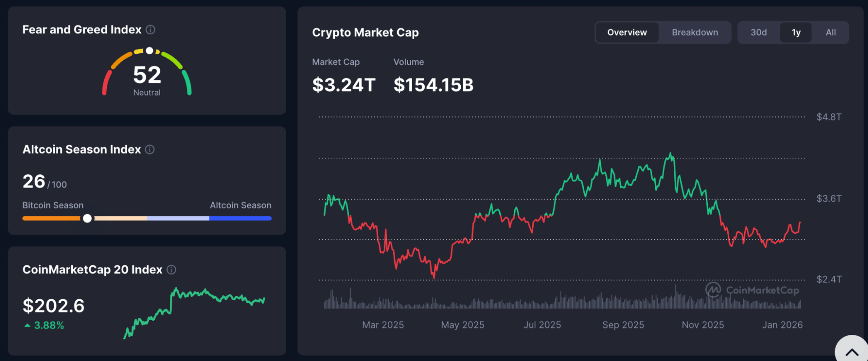Open the Fear and Greed Index title link
Viewport: 868px width, 361px height.
pyautogui.click(x=82, y=30)
